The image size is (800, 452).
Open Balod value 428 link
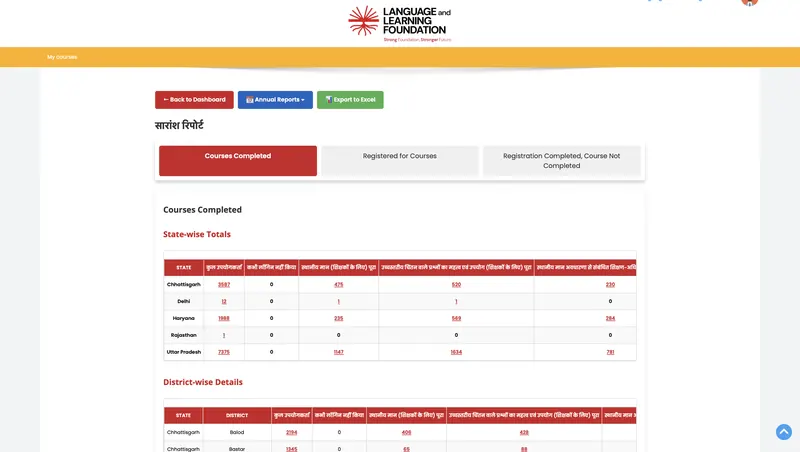524,433
